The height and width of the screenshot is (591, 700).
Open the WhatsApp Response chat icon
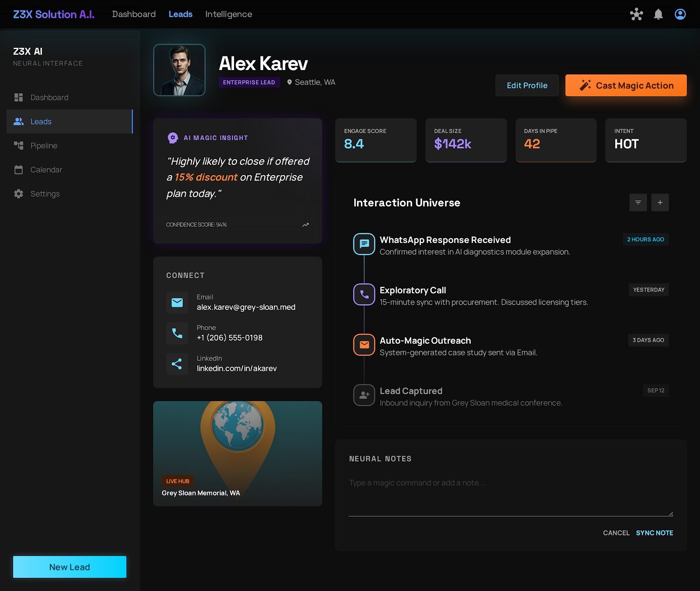coord(364,244)
